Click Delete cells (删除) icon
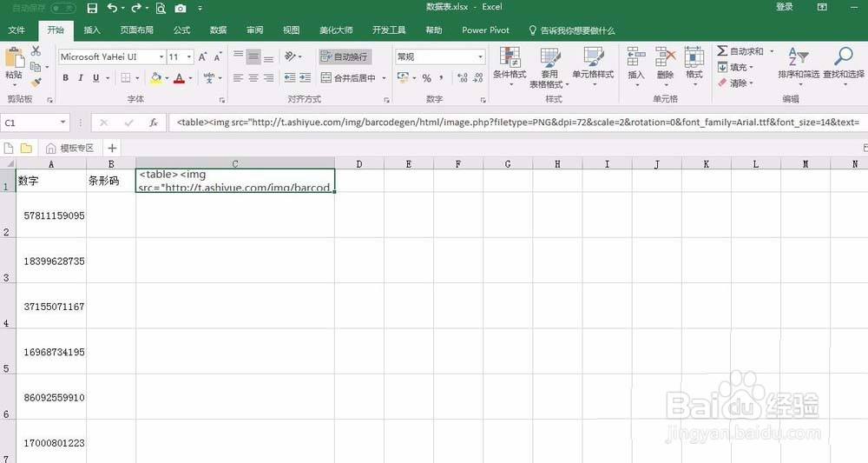The width and height of the screenshot is (868, 463). pos(665,65)
